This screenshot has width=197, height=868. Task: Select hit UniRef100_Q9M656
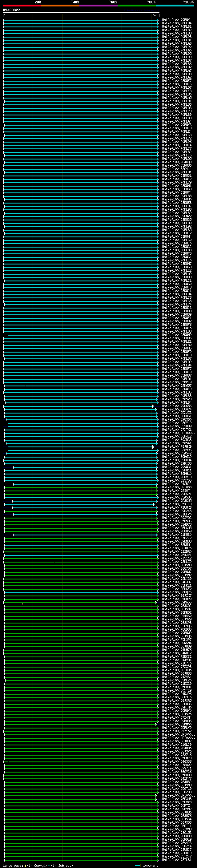click(177, 406)
